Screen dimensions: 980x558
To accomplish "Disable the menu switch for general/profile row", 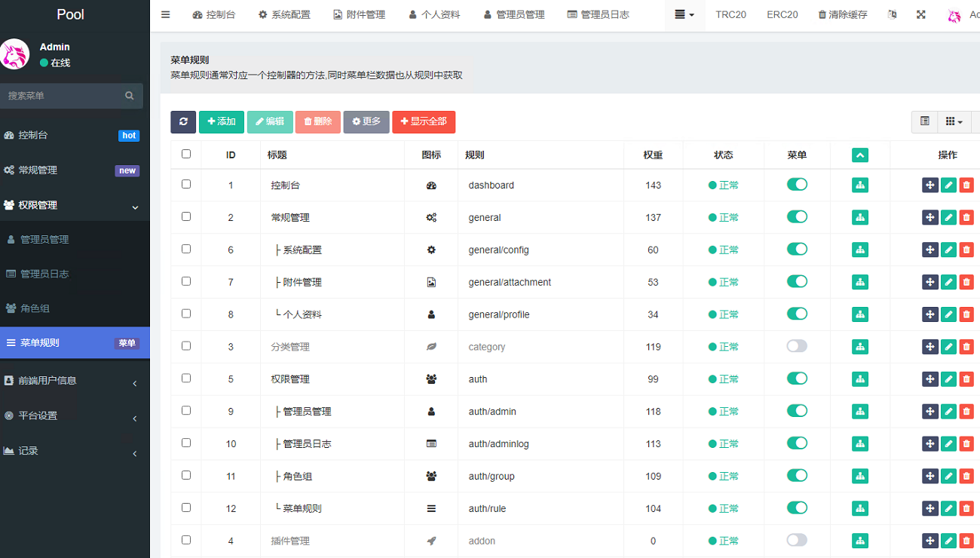I will 797,314.
